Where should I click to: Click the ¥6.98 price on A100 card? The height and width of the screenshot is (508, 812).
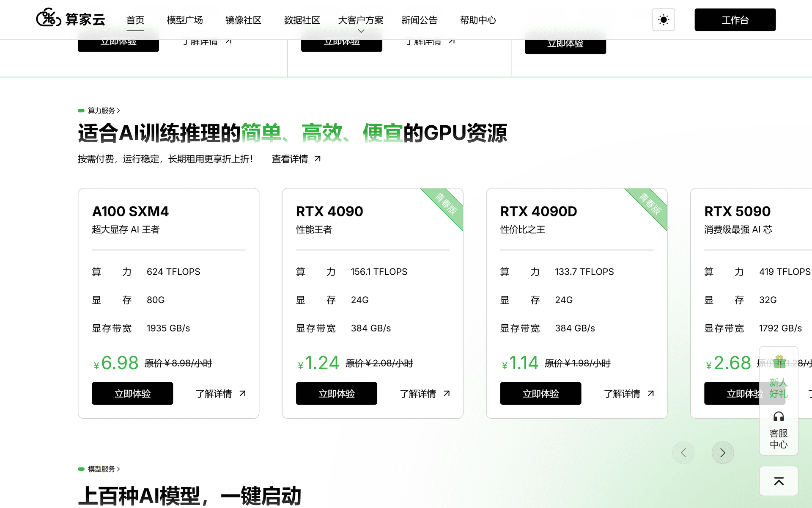[116, 363]
